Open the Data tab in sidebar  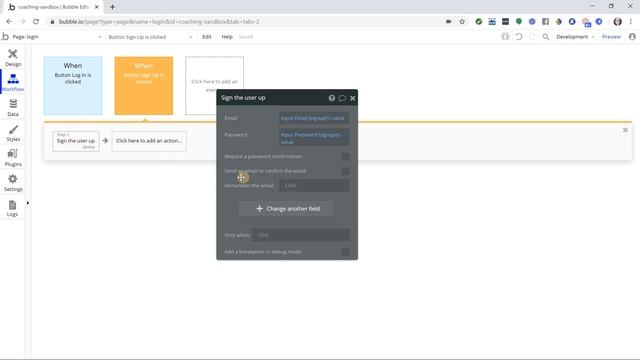(x=13, y=107)
